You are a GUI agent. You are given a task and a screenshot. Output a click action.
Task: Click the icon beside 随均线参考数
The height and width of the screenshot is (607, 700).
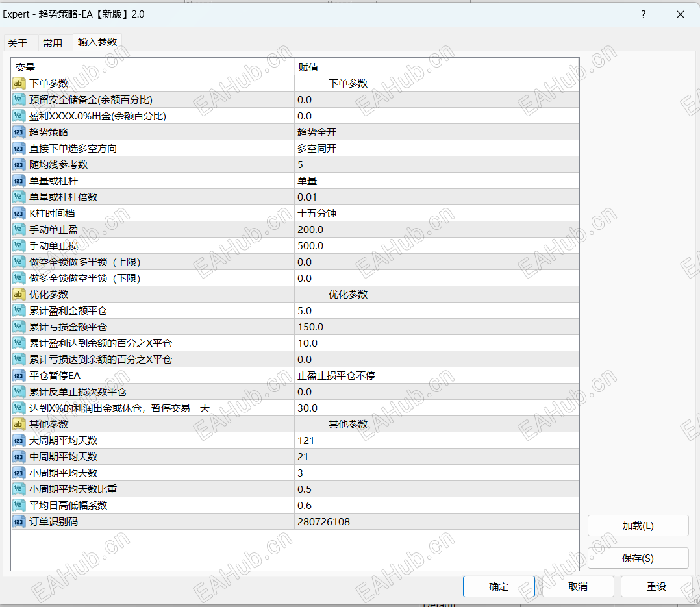tap(18, 164)
